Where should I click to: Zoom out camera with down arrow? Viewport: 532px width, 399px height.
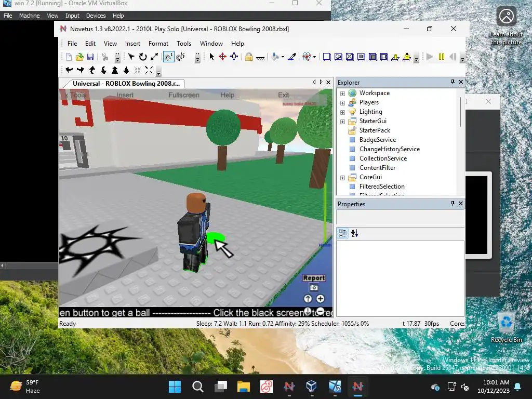[x=126, y=70]
